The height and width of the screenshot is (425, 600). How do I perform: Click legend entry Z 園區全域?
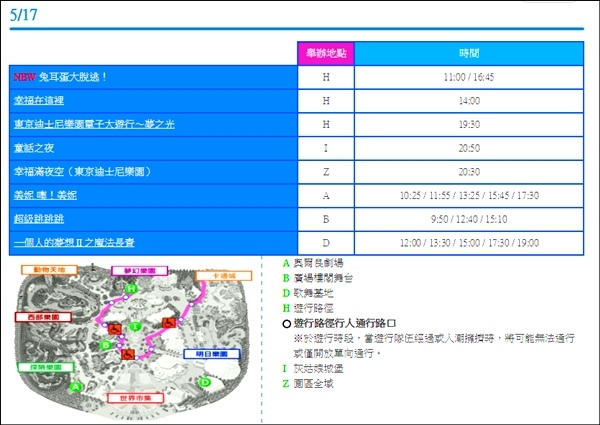pyautogui.click(x=308, y=384)
